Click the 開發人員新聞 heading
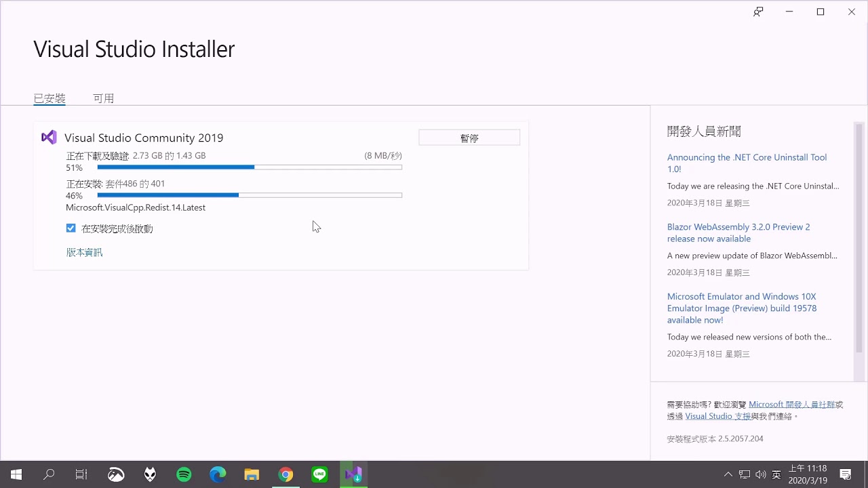Image resolution: width=868 pixels, height=488 pixels. click(x=704, y=131)
